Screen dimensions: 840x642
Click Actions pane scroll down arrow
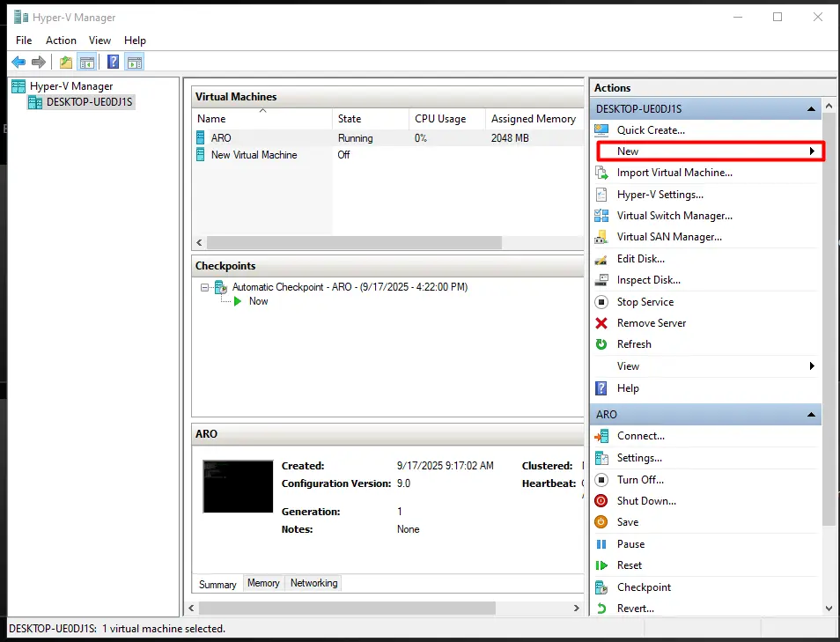coord(829,609)
